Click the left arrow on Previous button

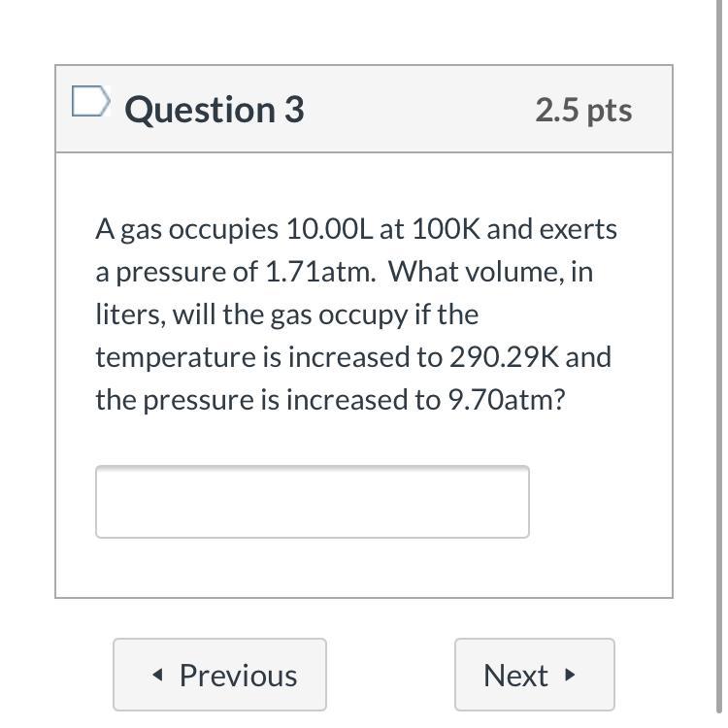point(158,675)
